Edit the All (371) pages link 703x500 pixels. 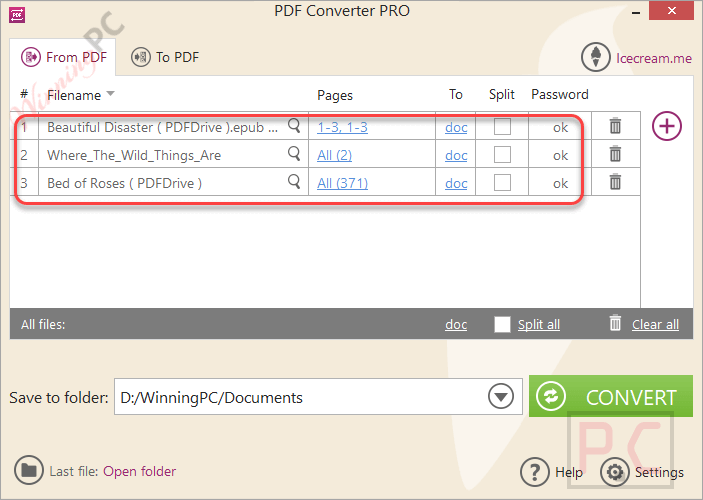point(343,183)
